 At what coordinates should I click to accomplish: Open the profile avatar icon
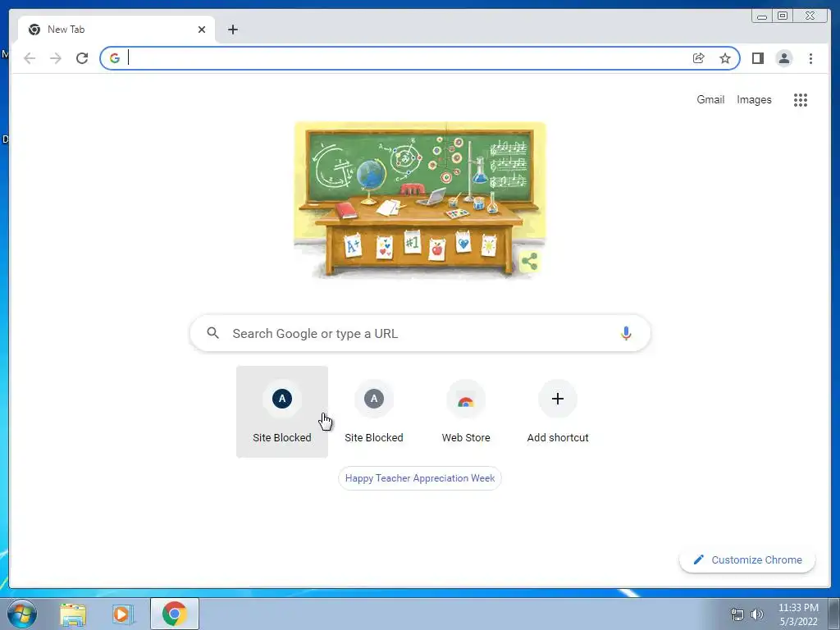[783, 58]
